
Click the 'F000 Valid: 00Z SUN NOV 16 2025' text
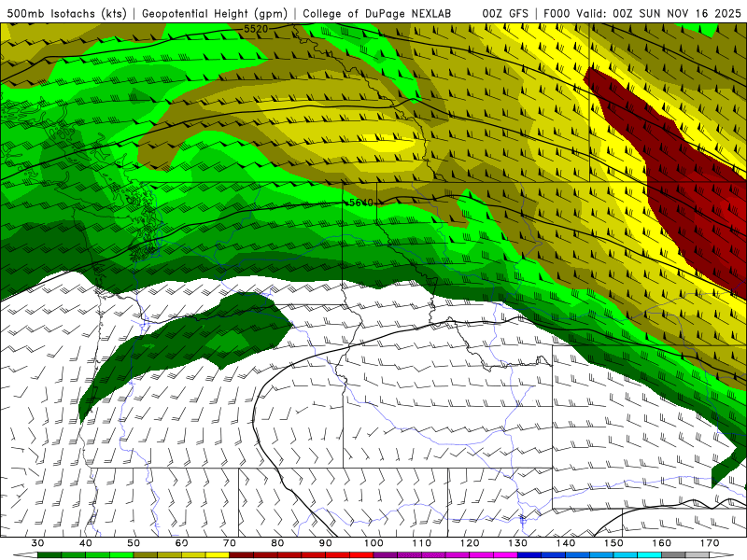coord(642,13)
